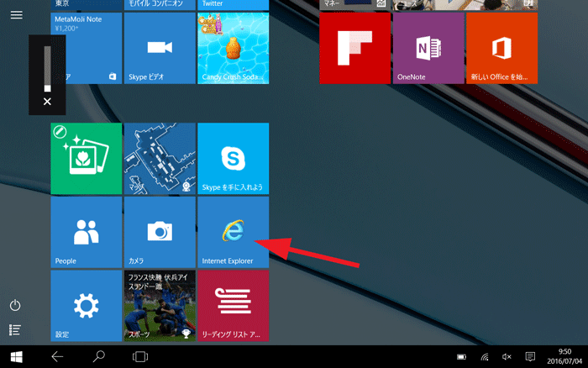Open the power options button

15,305
